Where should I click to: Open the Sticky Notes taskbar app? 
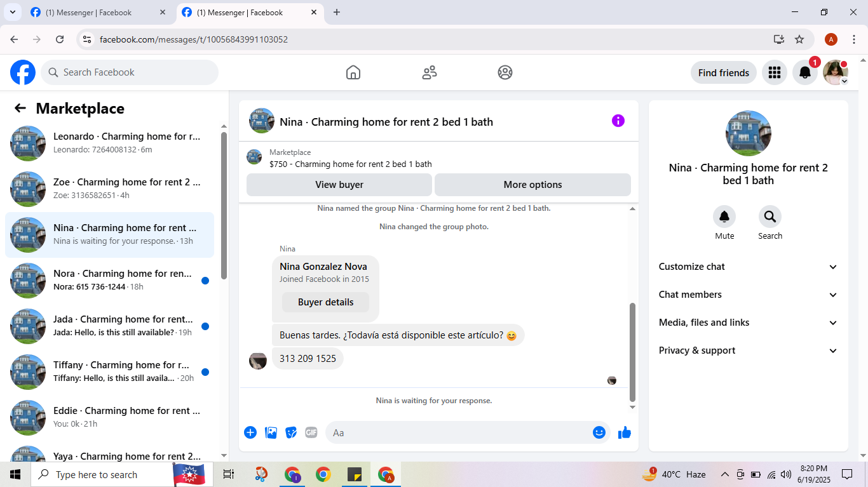pos(355,474)
